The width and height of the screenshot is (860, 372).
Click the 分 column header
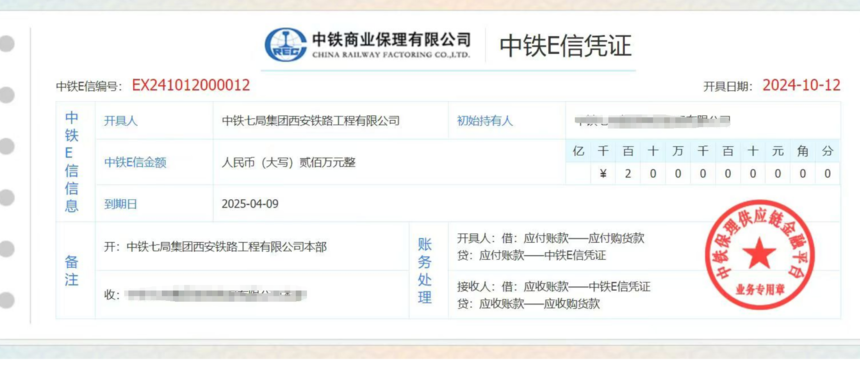(828, 152)
